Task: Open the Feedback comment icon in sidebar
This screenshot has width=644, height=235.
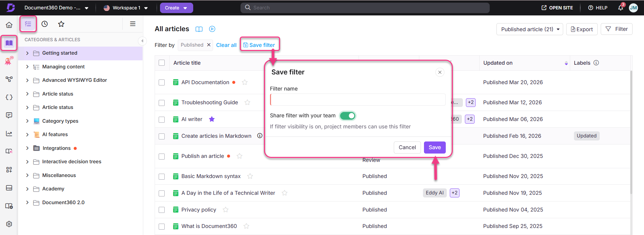Action: coord(9,115)
